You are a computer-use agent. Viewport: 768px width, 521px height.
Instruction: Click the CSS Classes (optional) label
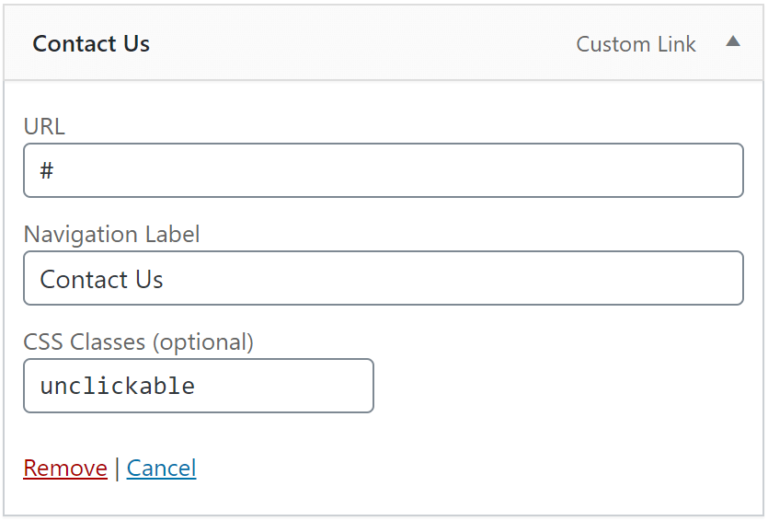click(x=139, y=342)
